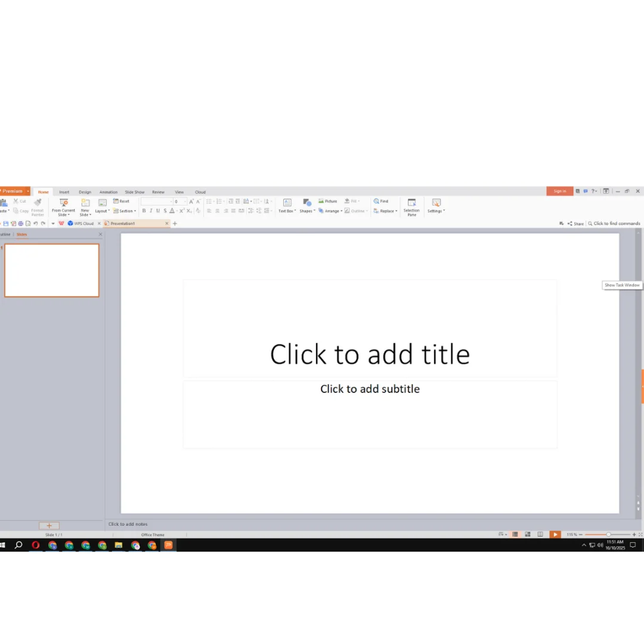
Task: Open Opera browser from the taskbar
Action: (35, 545)
